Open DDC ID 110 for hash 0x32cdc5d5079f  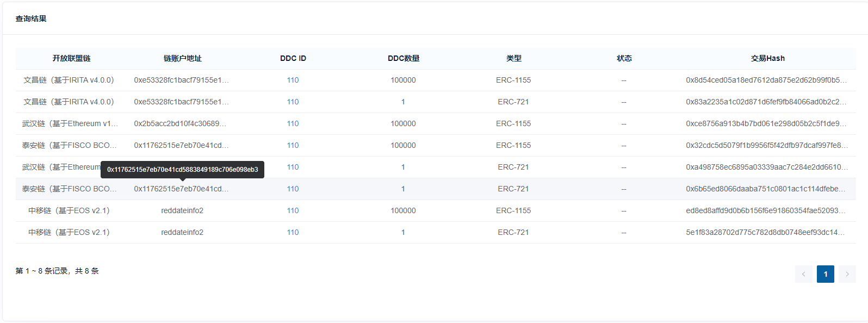click(293, 145)
